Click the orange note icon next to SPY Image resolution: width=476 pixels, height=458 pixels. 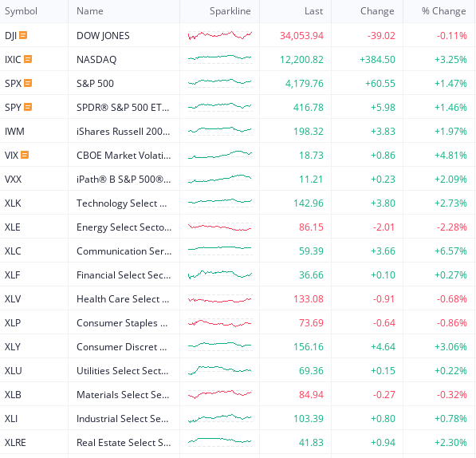pos(28,107)
